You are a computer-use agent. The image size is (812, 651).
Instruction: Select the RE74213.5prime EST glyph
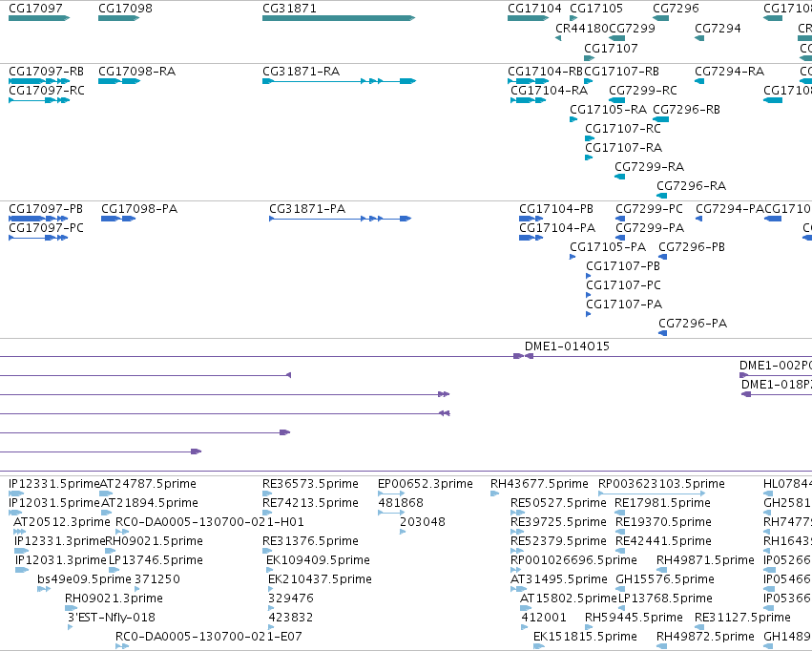pyautogui.click(x=267, y=513)
